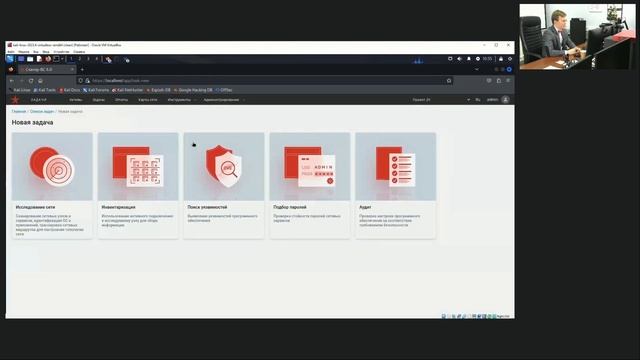Show desktop icon in Kali panel

pos(21,59)
